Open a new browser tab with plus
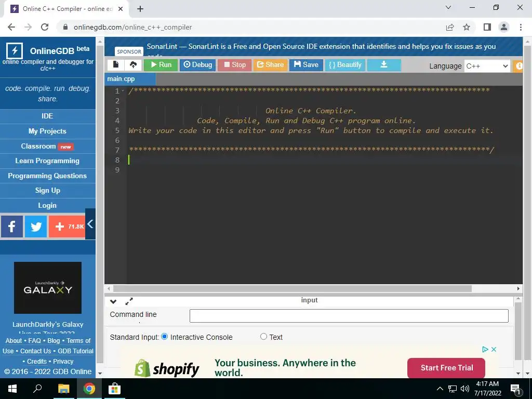This screenshot has height=399, width=532. (140, 9)
